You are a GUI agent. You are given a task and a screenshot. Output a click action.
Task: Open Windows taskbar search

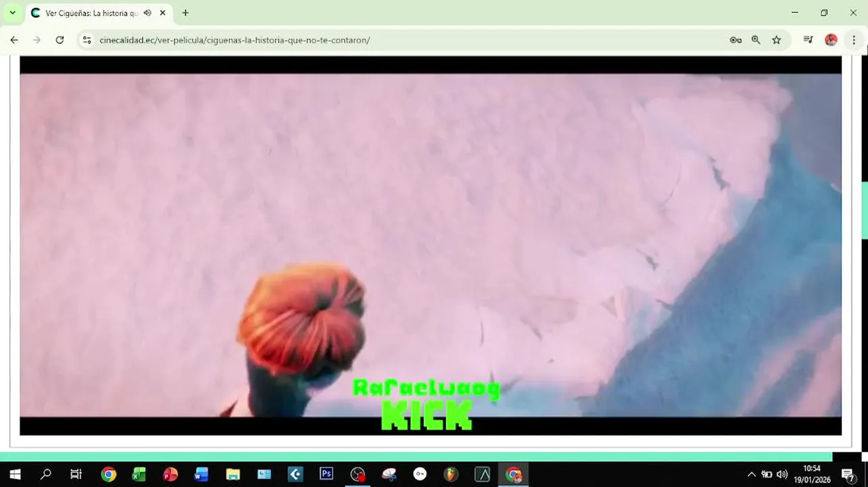(45, 474)
